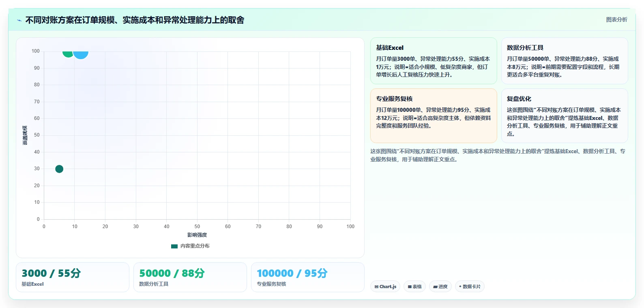Click the gray summary paragraph below the cards
This screenshot has width=644, height=308.
498,155
